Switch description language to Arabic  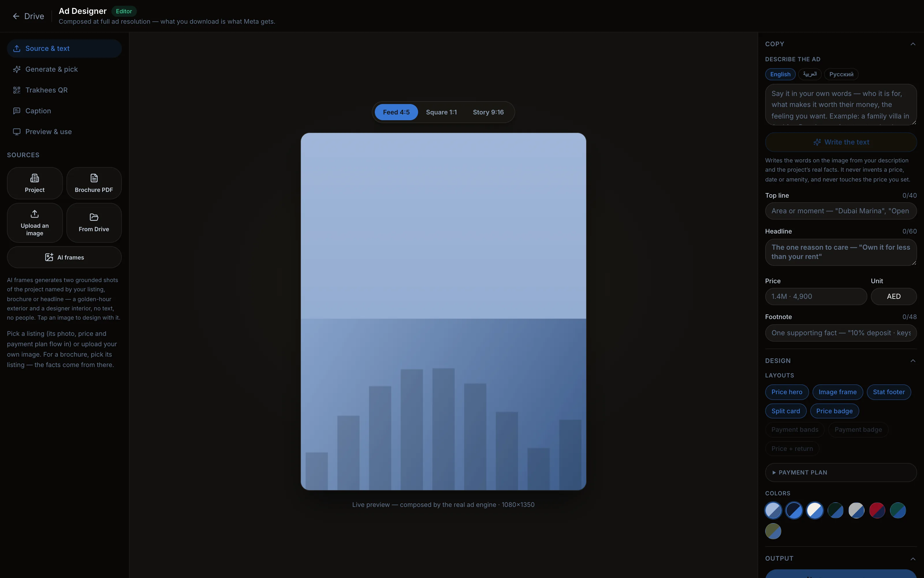tap(809, 74)
